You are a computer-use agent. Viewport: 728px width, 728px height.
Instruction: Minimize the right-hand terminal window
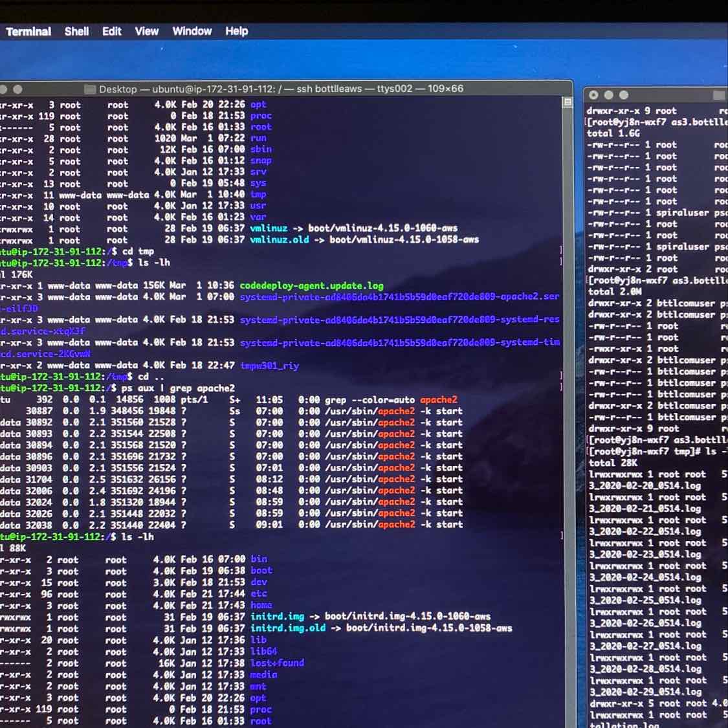click(x=608, y=94)
